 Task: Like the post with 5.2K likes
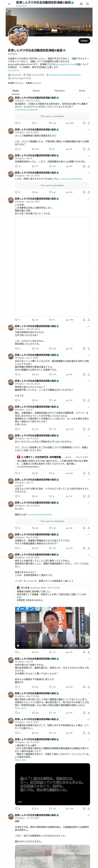click(50, 123)
